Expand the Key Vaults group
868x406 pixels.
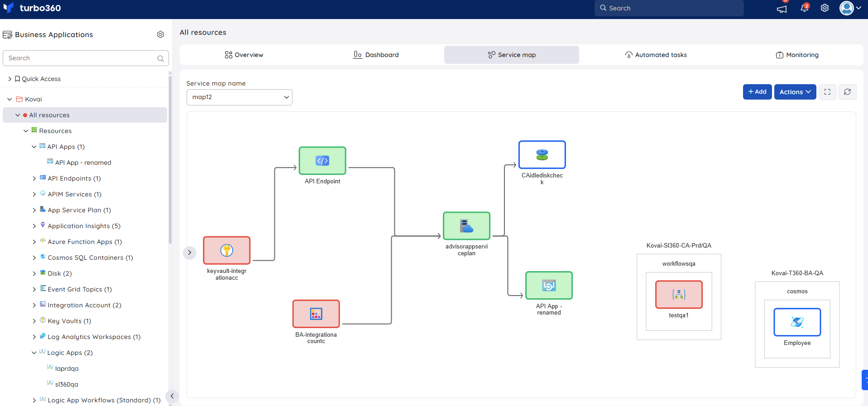click(x=34, y=321)
